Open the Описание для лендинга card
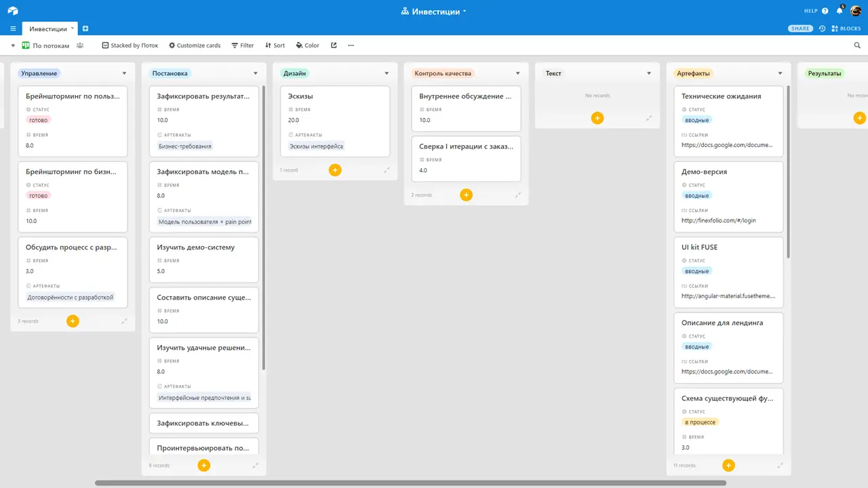868x488 pixels. tap(728, 348)
